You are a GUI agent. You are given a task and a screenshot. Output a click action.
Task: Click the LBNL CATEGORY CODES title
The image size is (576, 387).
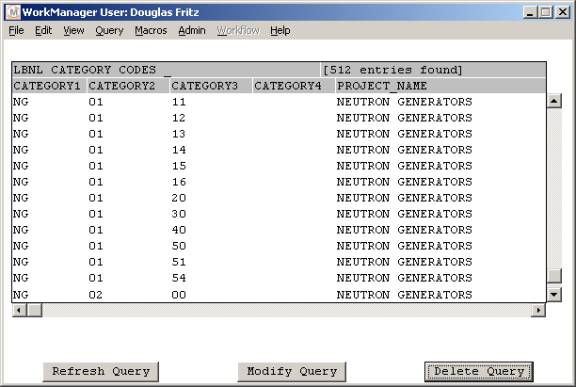click(85, 70)
